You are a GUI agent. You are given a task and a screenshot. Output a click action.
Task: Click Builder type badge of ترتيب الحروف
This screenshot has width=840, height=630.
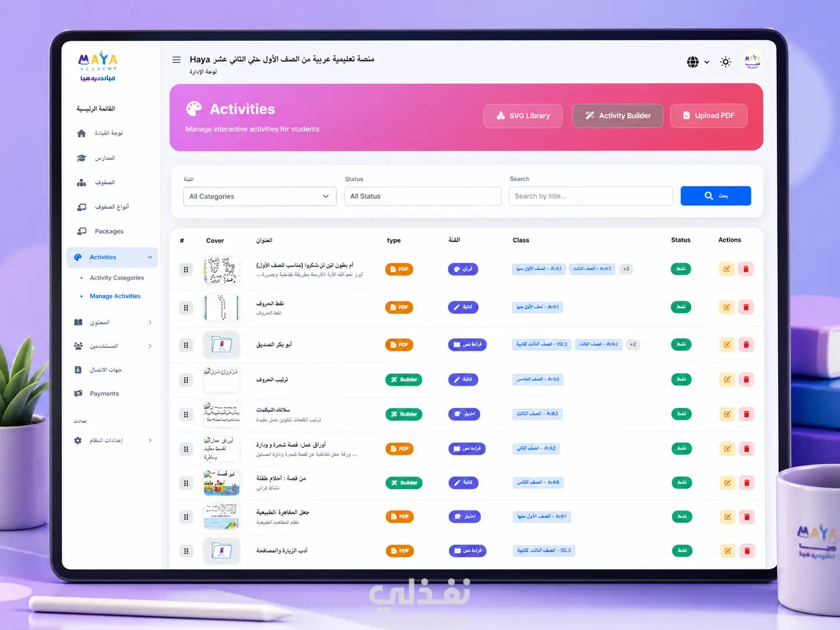[x=404, y=379]
